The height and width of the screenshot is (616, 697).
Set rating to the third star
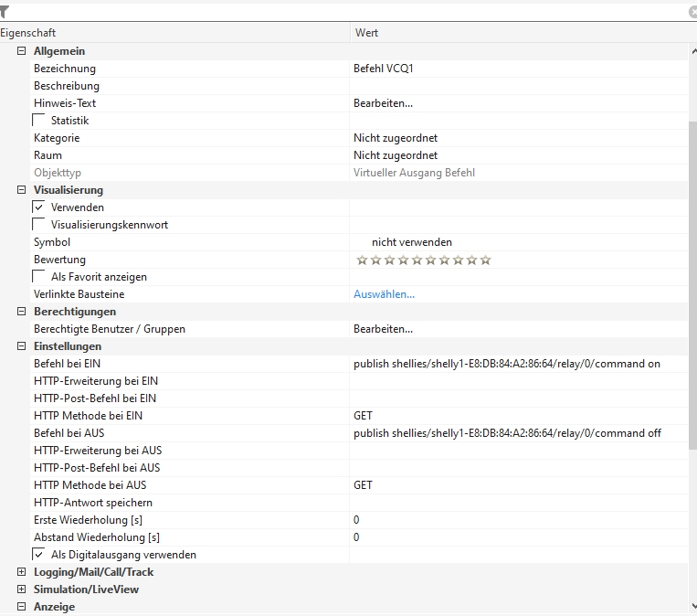[389, 260]
